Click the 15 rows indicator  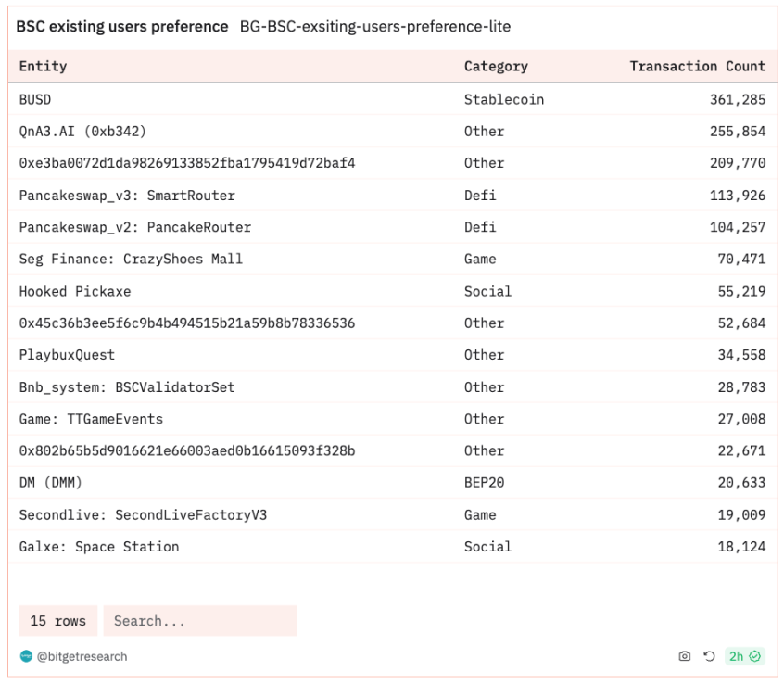[x=58, y=620]
